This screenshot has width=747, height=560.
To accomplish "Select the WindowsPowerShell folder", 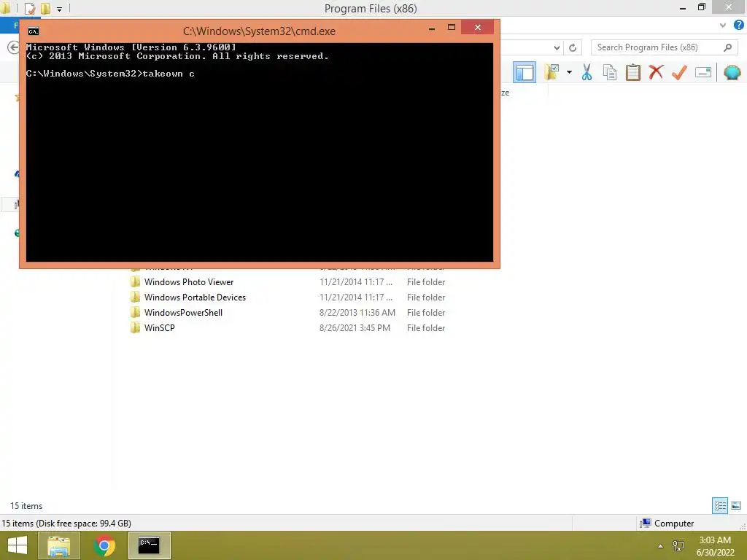I will tap(183, 312).
